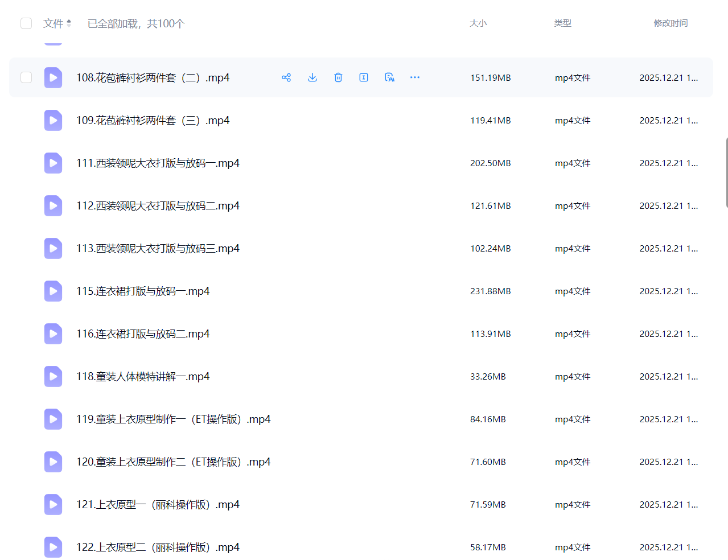Open the AI assistant icon for file 108
This screenshot has height=560, width=728.
389,77
